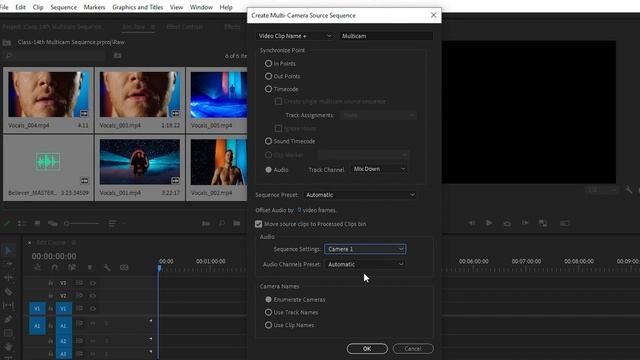Select the Sound Timecode radio button
This screenshot has height=360, width=640.
point(268,141)
